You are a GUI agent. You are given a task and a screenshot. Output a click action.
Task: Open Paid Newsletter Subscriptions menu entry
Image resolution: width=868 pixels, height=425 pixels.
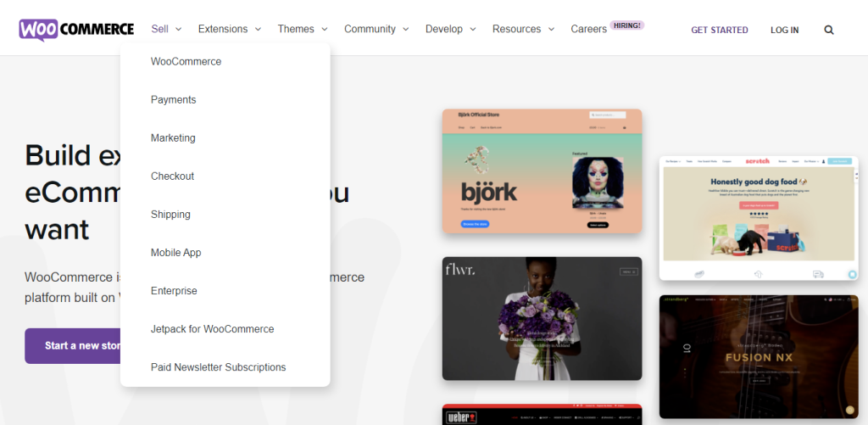[219, 367]
